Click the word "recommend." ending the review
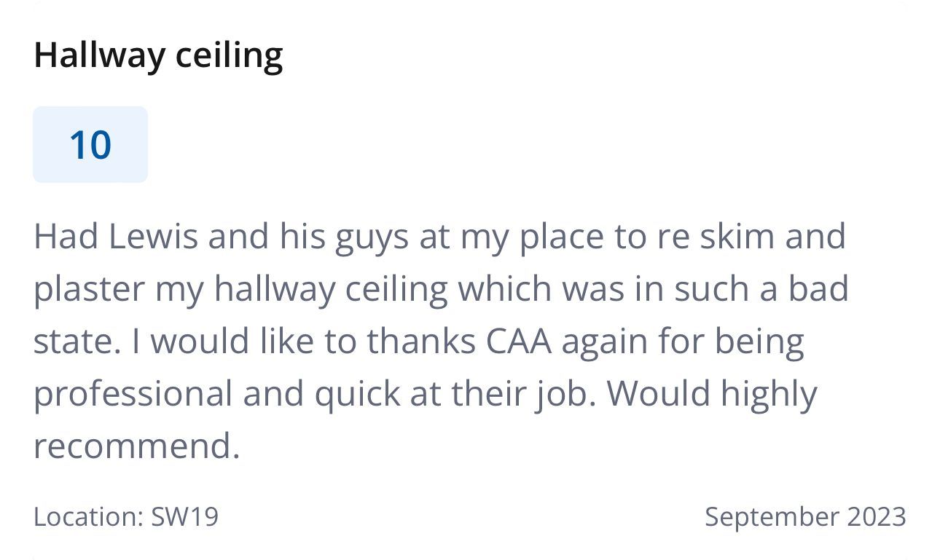The width and height of the screenshot is (940, 560). [x=136, y=445]
